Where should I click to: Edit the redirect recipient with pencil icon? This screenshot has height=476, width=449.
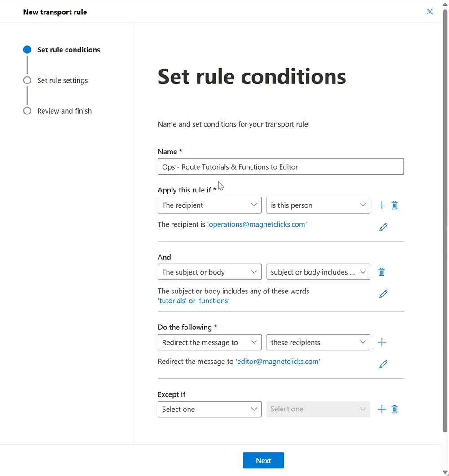pyautogui.click(x=383, y=364)
